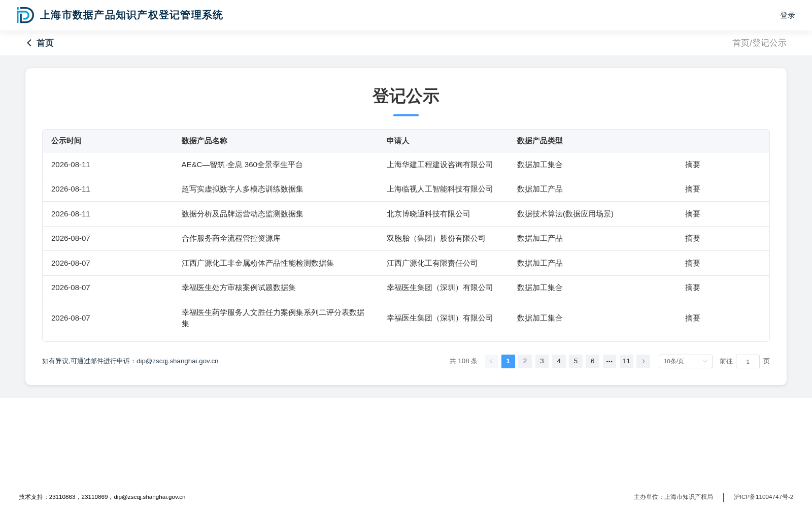The height and width of the screenshot is (508, 812).
Task: Click the 登记公示 page heading
Action: [406, 96]
